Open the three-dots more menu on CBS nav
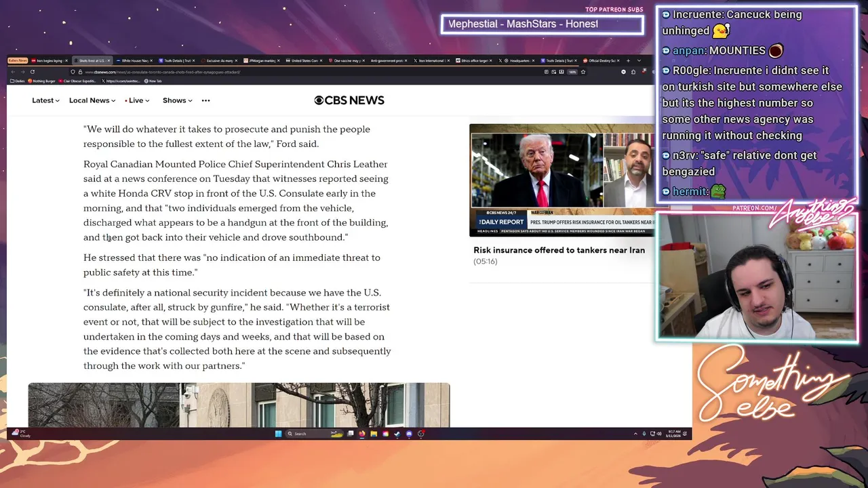868x488 pixels. pyautogui.click(x=205, y=100)
